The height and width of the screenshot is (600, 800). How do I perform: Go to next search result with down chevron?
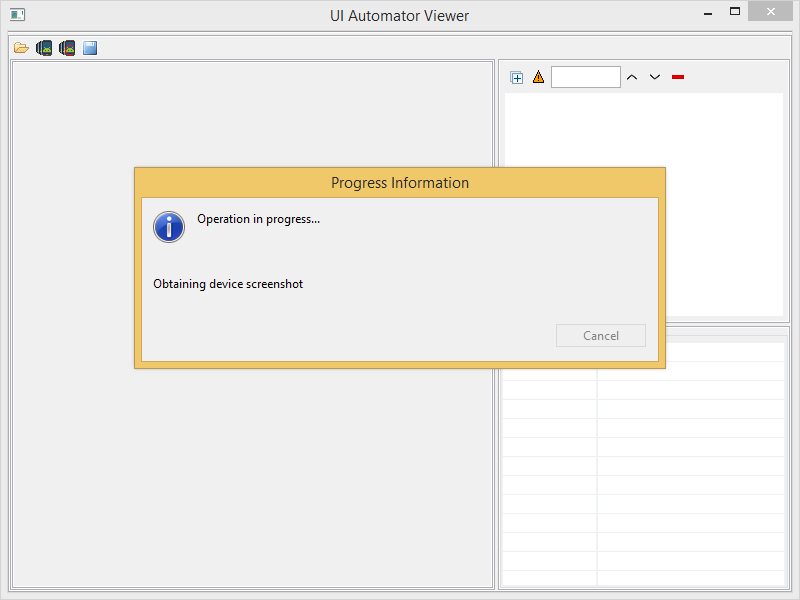[x=655, y=77]
